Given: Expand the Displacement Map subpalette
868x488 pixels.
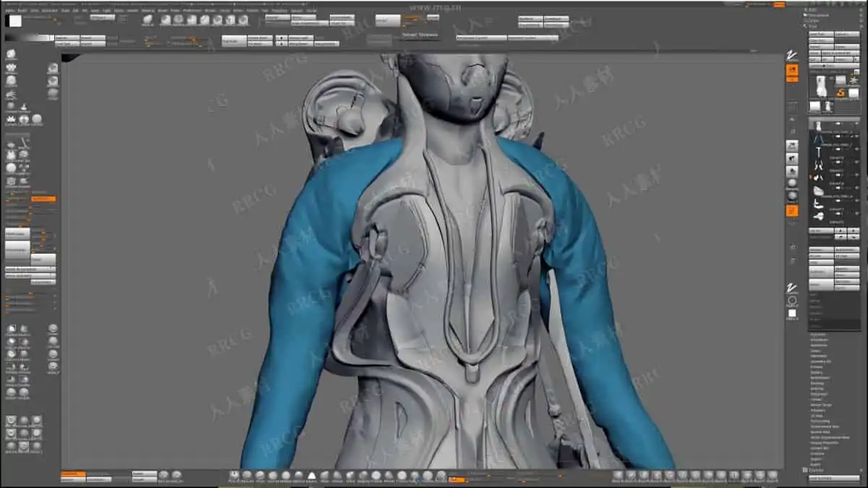Looking at the screenshot, I should pyautogui.click(x=825, y=426).
